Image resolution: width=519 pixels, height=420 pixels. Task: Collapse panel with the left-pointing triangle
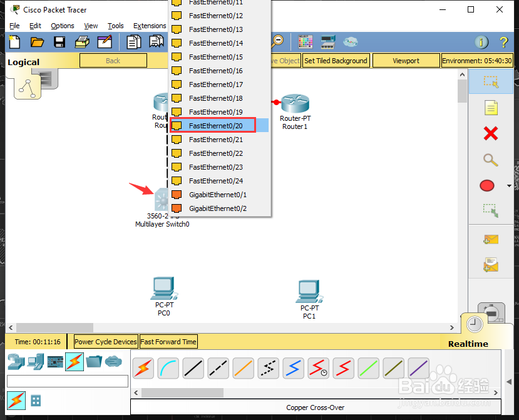(x=509, y=382)
